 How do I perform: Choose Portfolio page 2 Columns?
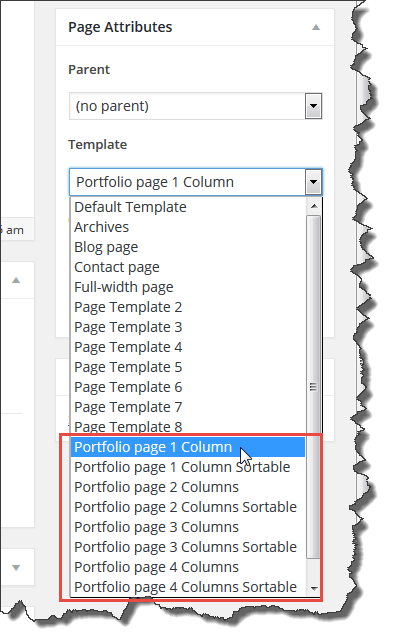click(x=188, y=487)
